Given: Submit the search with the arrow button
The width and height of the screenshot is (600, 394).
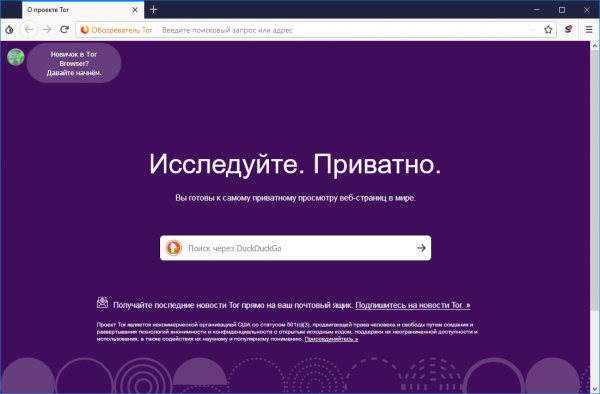Looking at the screenshot, I should click(x=421, y=248).
